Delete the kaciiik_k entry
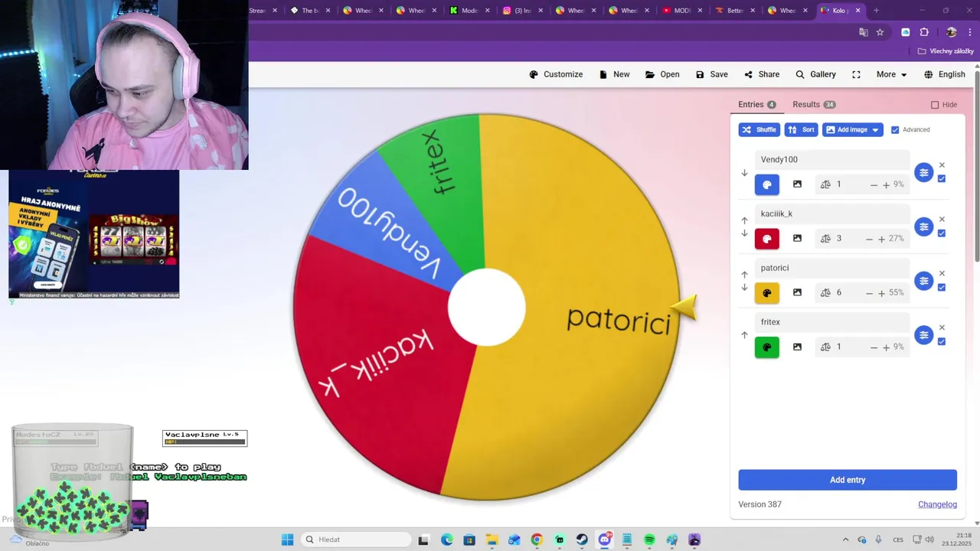This screenshot has height=551, width=980. click(942, 220)
